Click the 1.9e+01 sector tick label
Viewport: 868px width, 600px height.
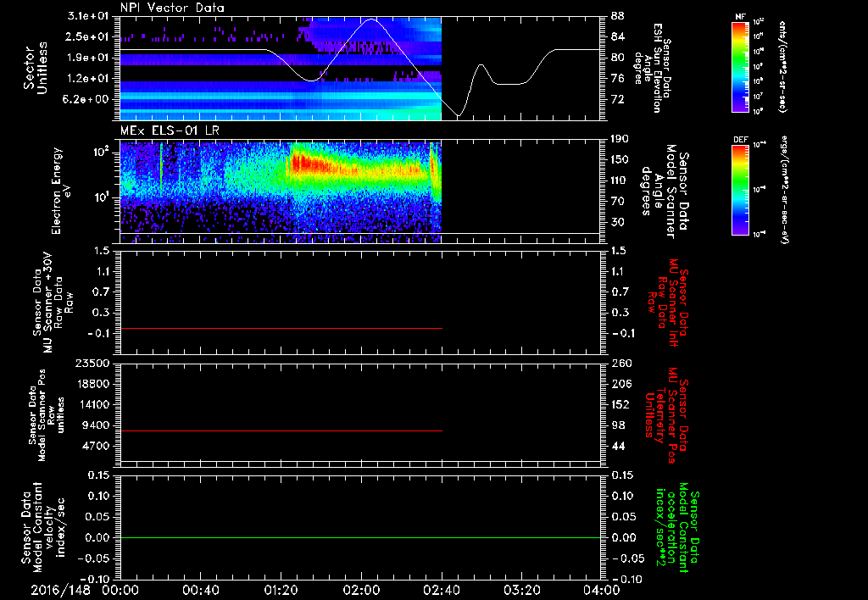[88, 58]
